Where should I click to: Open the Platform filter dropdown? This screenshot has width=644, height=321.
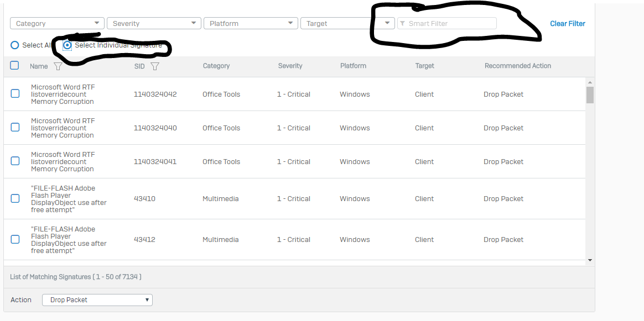[x=251, y=23]
